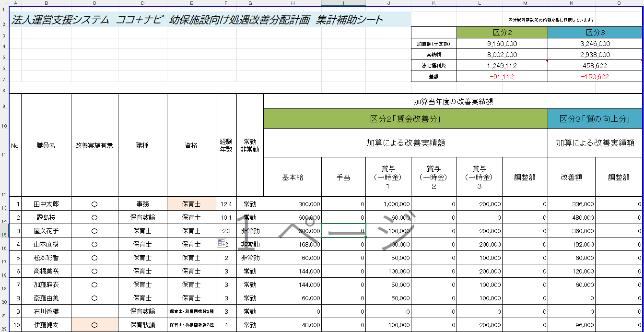Select row 20 header
Viewport: 644px width, 332px height.
[x=5, y=298]
